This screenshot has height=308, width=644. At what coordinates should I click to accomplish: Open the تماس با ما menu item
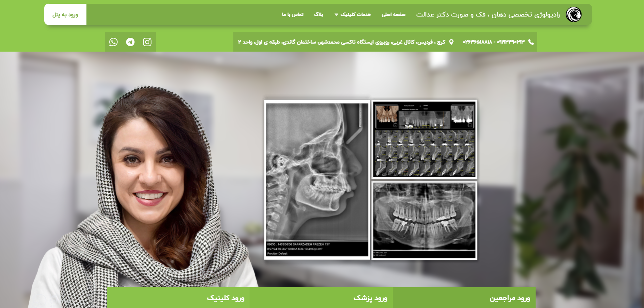tap(293, 15)
